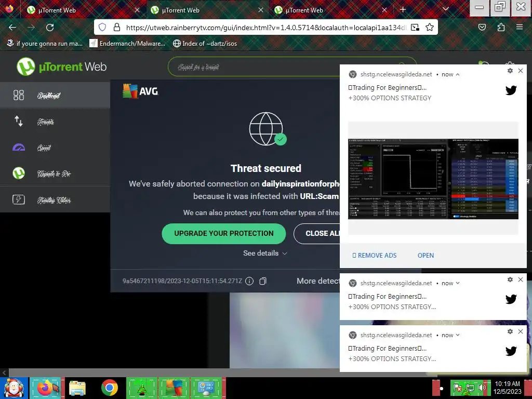Screen dimensions: 532x399
Task: Open the shield tracking protection icon
Action: (x=102, y=27)
